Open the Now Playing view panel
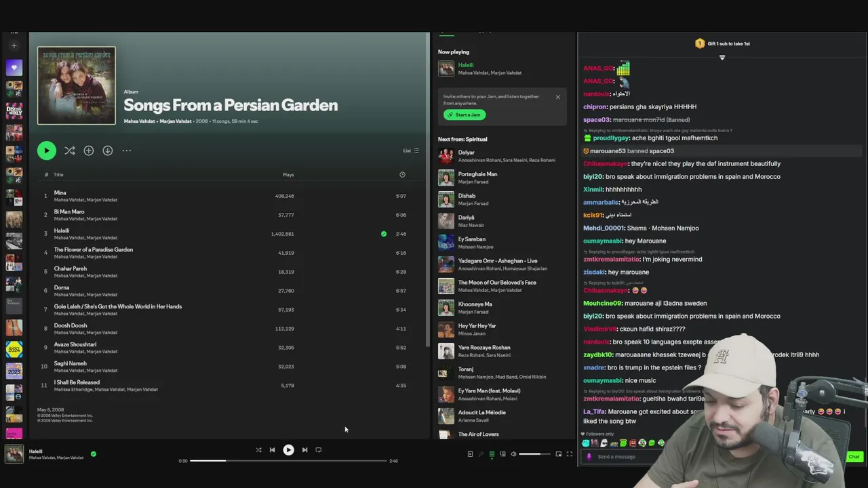Screen dimensions: 868x488 coord(470,454)
